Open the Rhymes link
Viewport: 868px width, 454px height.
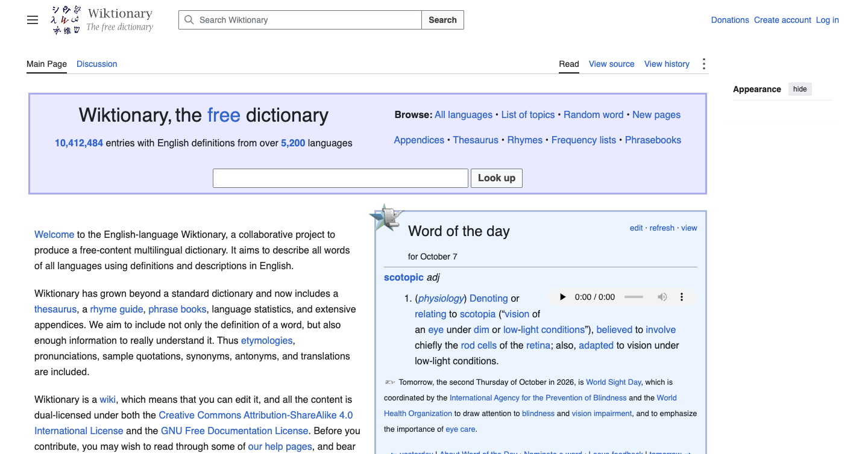525,140
